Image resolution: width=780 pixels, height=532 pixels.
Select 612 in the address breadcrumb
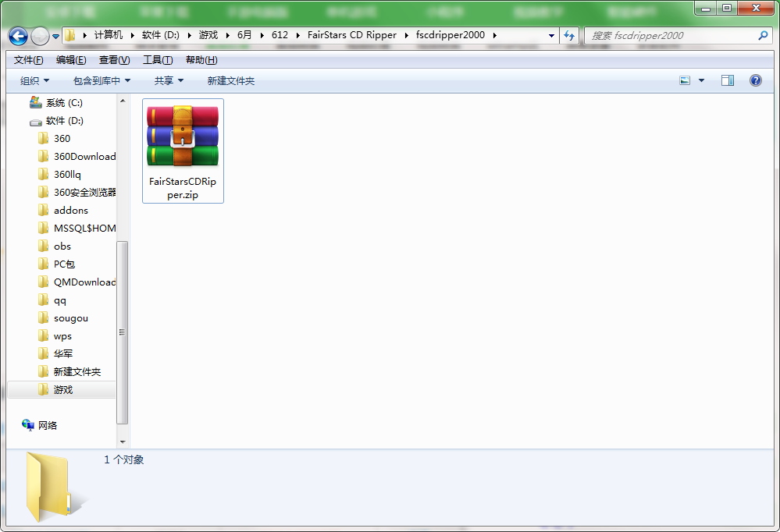[280, 35]
